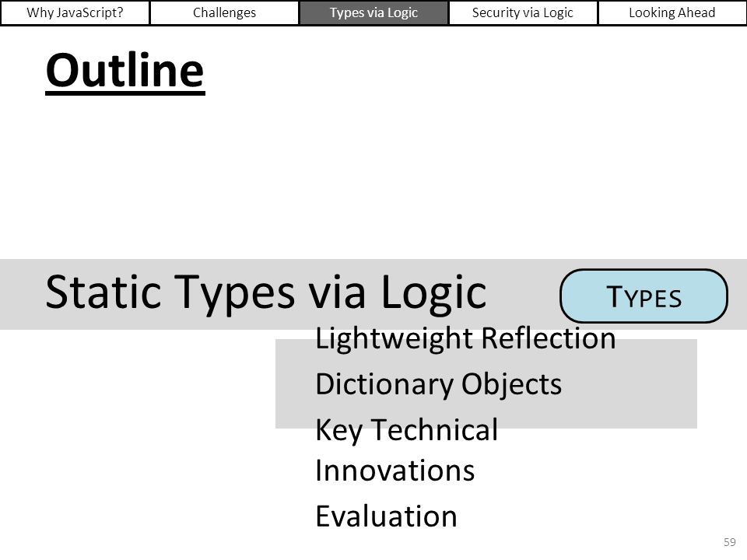Click the word Innovations in the outline

click(x=395, y=471)
